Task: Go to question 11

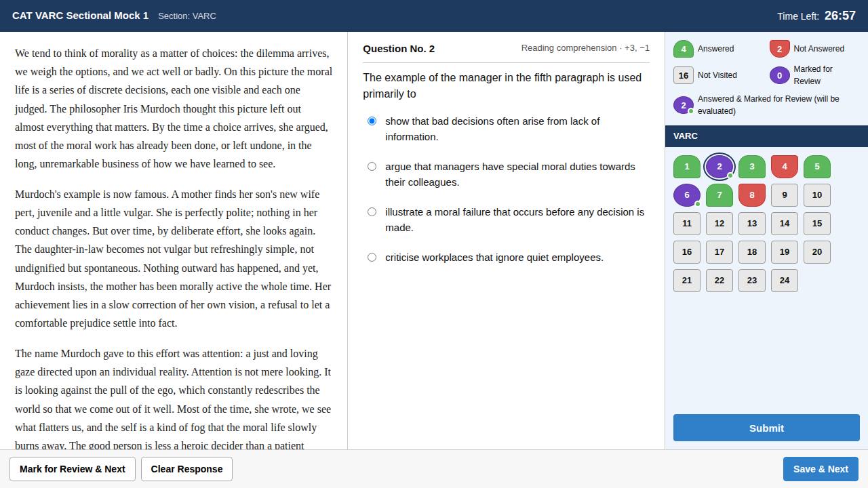Action: 687,224
